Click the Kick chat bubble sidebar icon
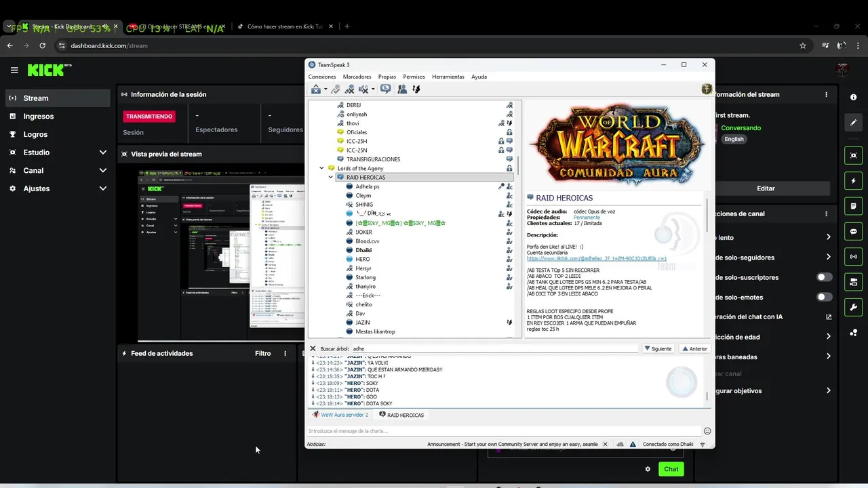The image size is (868, 488). [853, 231]
